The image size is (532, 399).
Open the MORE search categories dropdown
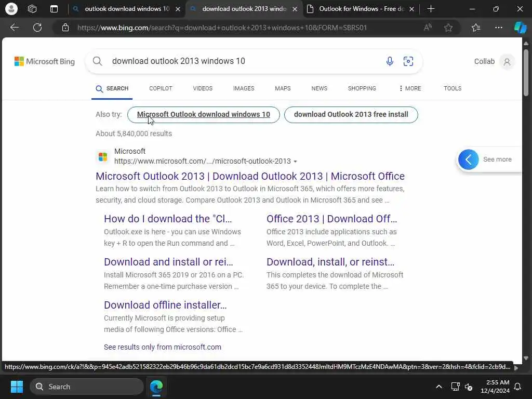410,88
